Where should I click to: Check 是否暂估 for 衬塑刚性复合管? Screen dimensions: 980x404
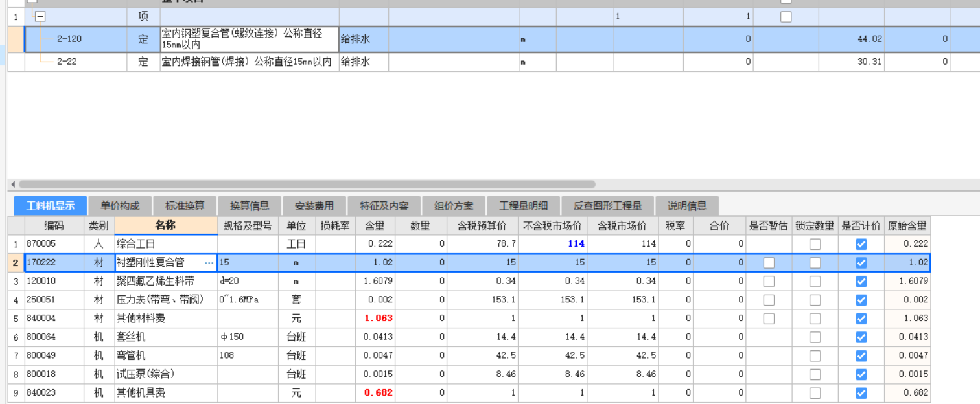click(769, 263)
